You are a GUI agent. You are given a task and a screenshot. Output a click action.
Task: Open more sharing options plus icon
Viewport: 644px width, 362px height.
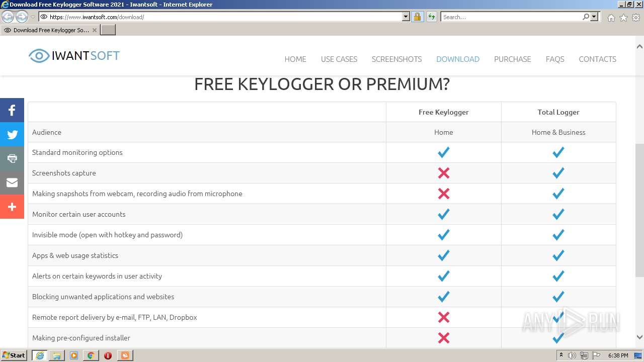[x=12, y=207]
